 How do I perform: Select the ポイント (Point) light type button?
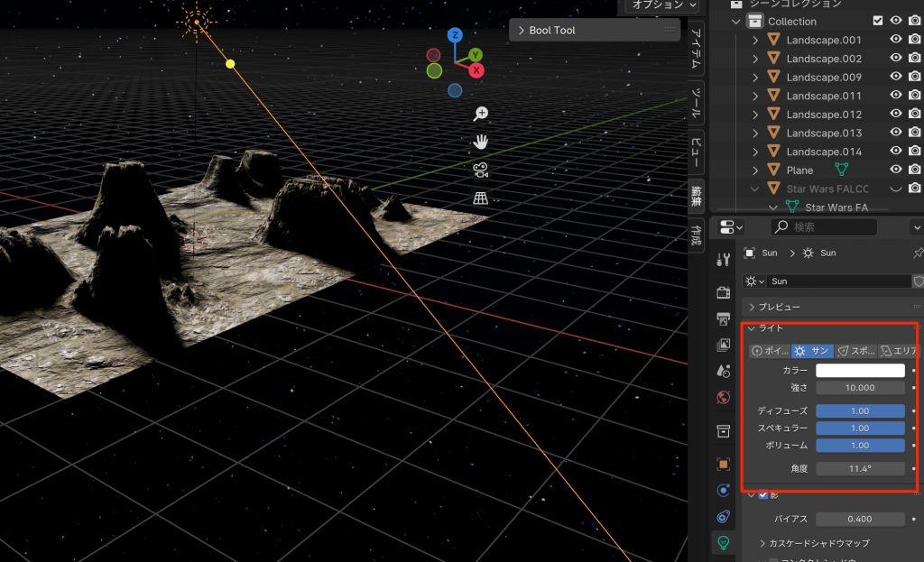pyautogui.click(x=770, y=351)
